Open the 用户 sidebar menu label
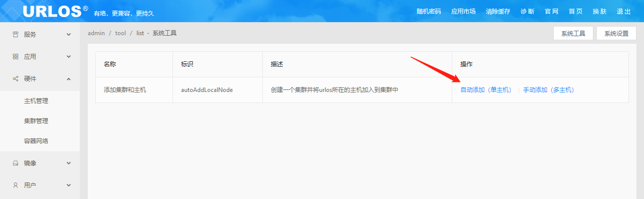Image resolution: width=644 pixels, height=199 pixels. (x=30, y=185)
